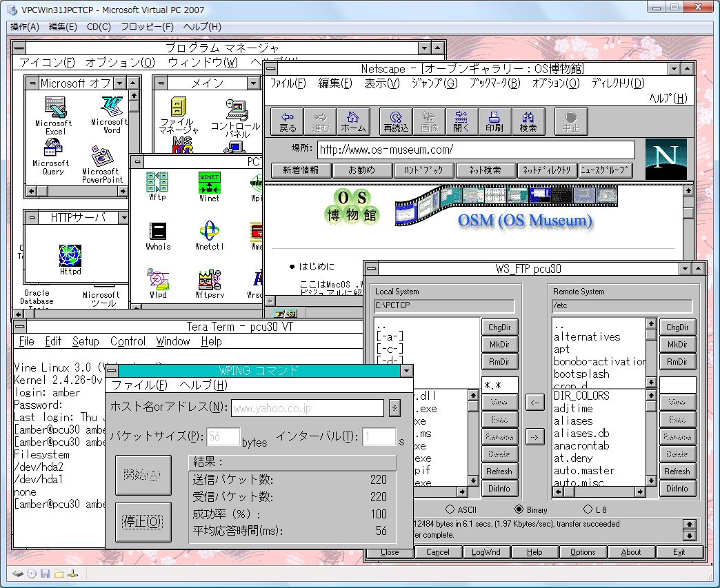The width and height of the screenshot is (720, 588).
Task: Select anacrontab in the WS_FTP remote file list
Action: (581, 446)
